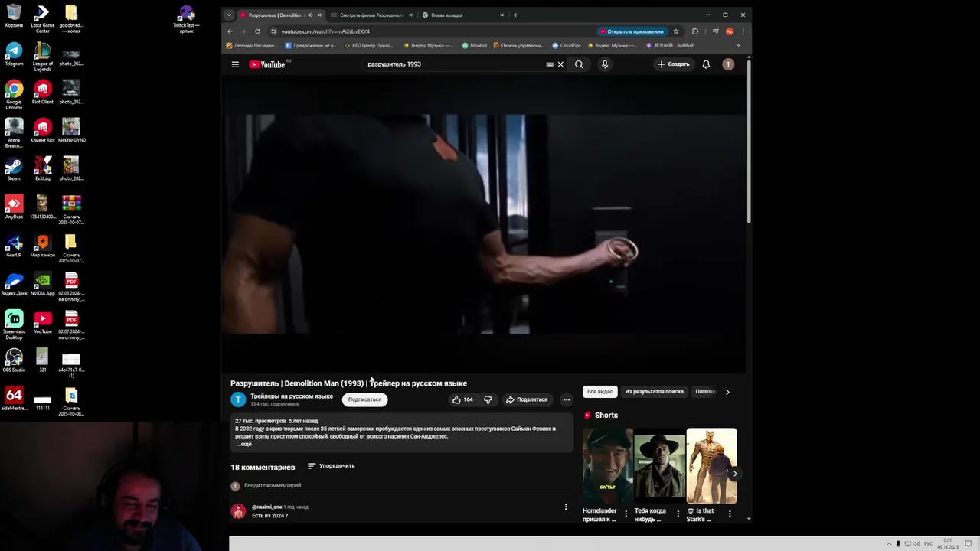
Task: Open new tab with the plus button
Action: 515,15
